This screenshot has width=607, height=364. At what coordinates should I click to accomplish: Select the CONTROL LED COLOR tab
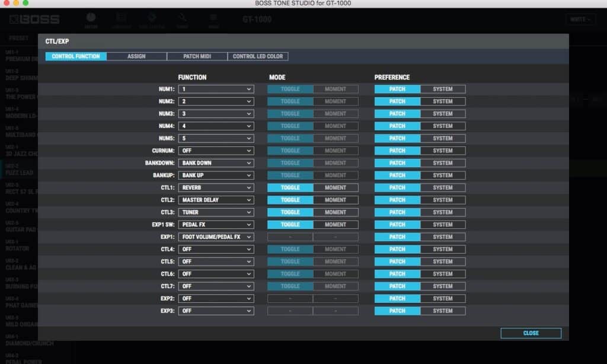pos(258,56)
